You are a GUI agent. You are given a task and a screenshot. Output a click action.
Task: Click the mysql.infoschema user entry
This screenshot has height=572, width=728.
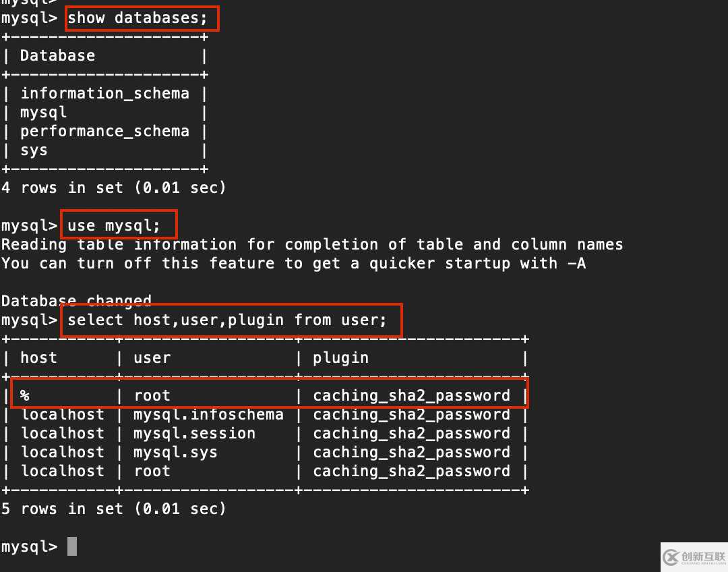click(x=208, y=415)
